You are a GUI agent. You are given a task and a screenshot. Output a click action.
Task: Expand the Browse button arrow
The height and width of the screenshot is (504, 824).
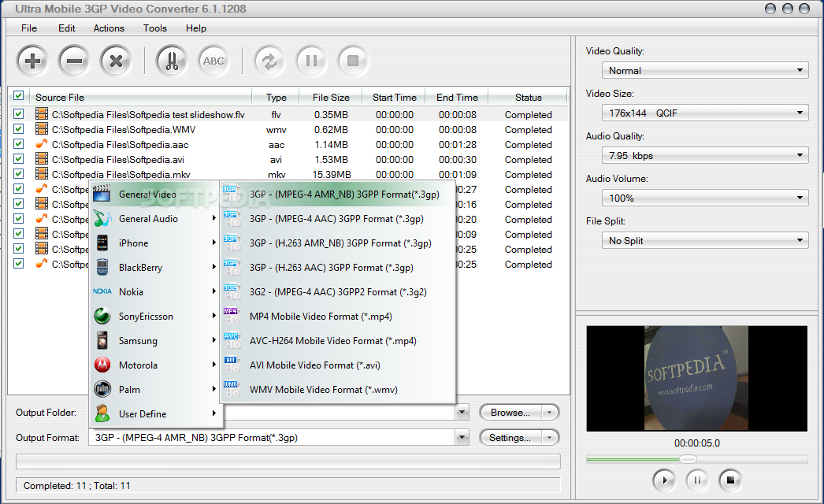[550, 413]
